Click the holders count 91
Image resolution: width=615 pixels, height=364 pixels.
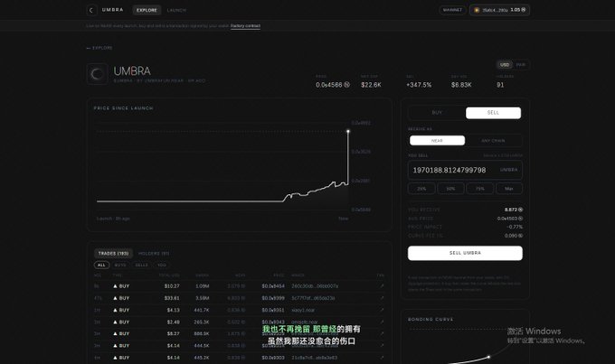click(500, 85)
